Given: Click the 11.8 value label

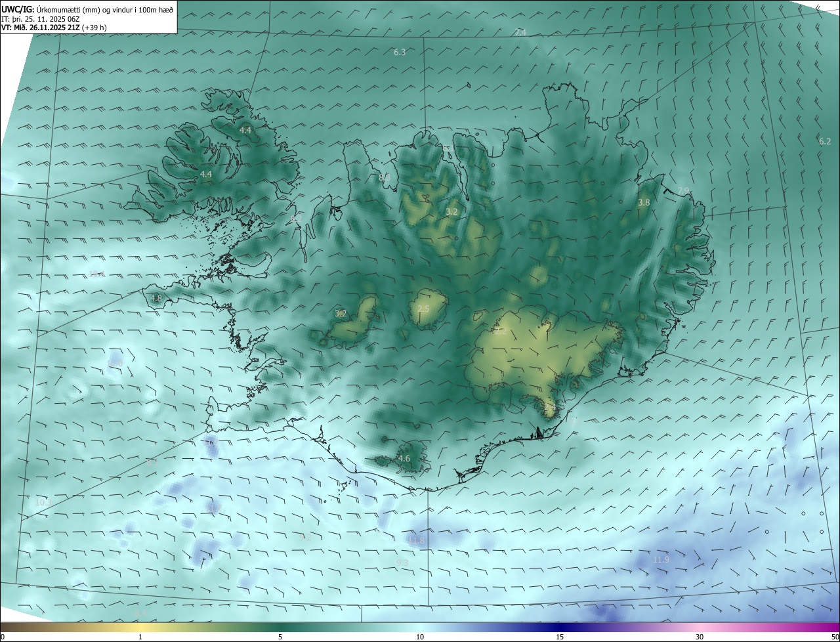Looking at the screenshot, I should click(x=417, y=540).
